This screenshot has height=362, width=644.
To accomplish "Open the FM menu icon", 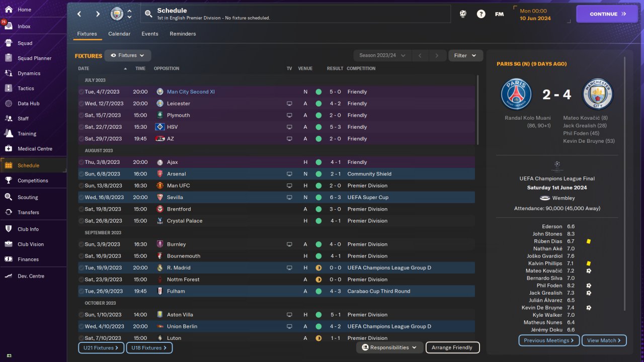I will point(499,14).
